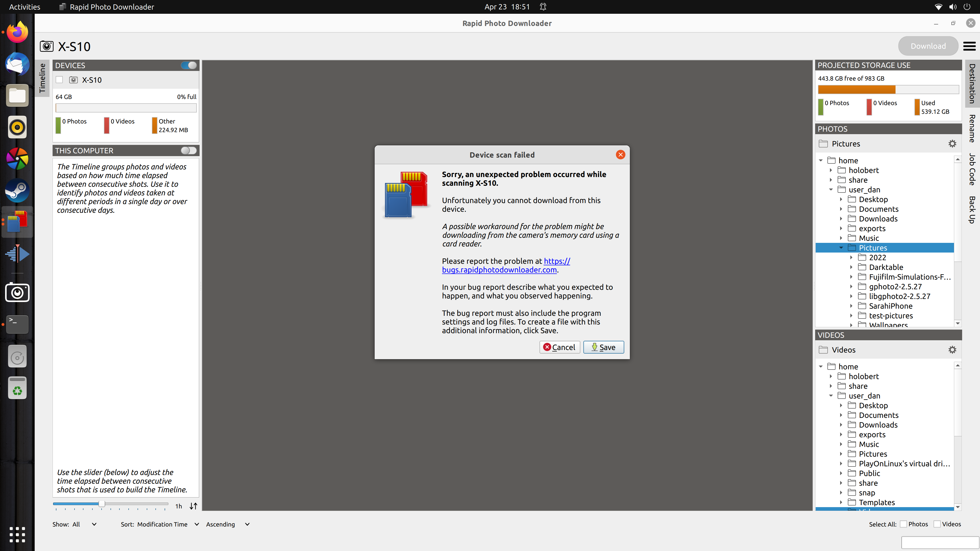Open Firefox from the dock
Image resolution: width=980 pixels, height=551 pixels.
click(17, 32)
